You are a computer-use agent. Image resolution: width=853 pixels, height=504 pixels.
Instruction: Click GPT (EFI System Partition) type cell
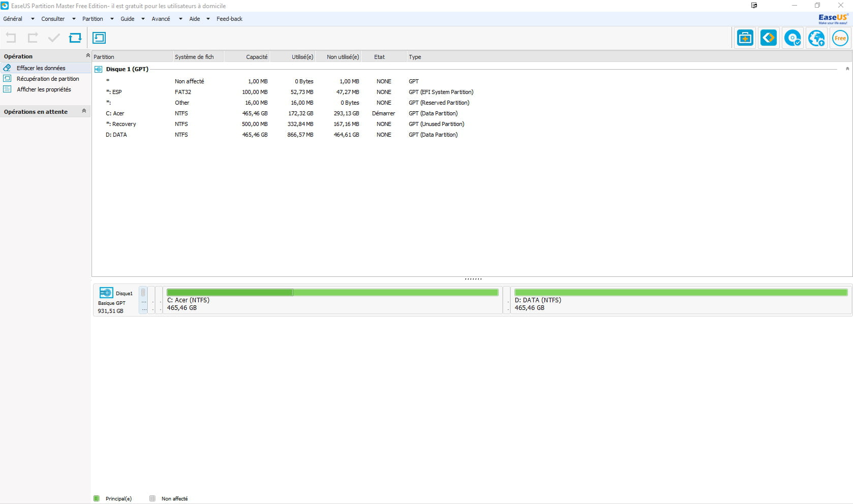pyautogui.click(x=441, y=92)
